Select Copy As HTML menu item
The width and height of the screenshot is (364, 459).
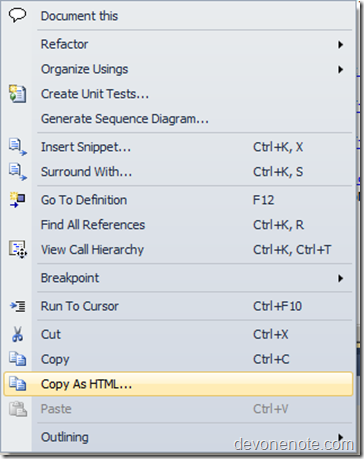coord(178,384)
